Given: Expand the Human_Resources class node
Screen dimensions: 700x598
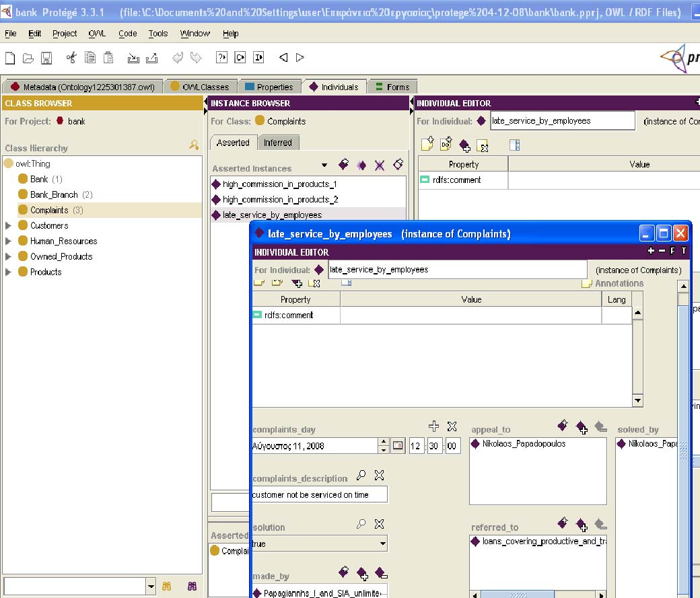Looking at the screenshot, I should (8, 241).
